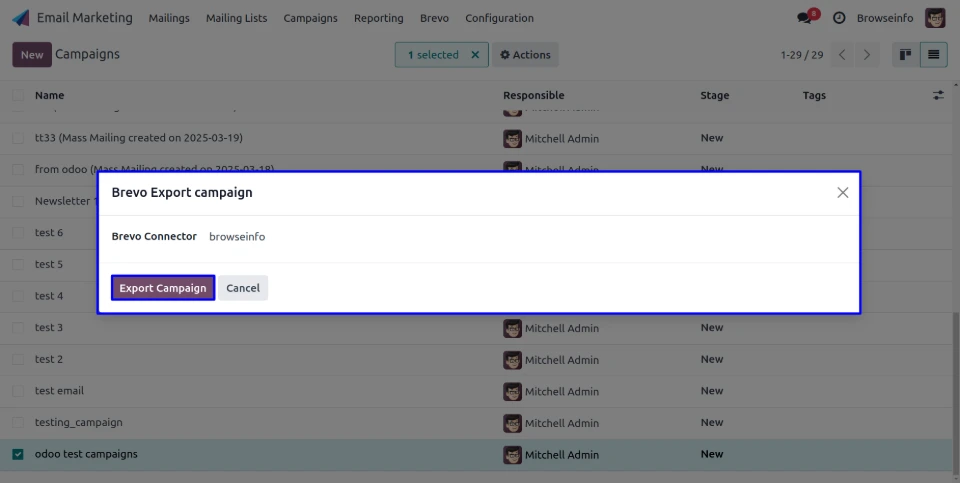Screen dimensions: 960x483
Task: Open the Mailing Lists menu
Action: click(236, 18)
